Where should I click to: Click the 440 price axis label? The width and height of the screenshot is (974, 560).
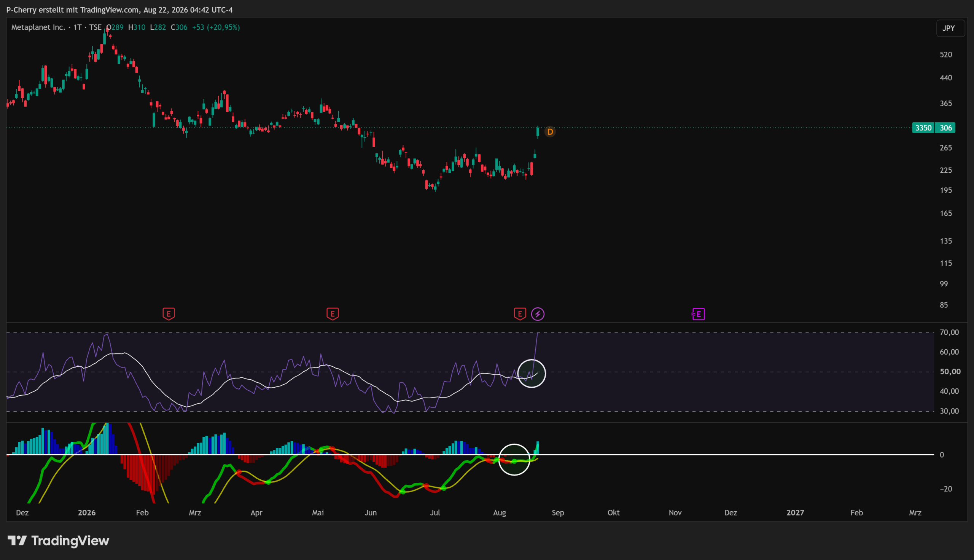pos(946,78)
